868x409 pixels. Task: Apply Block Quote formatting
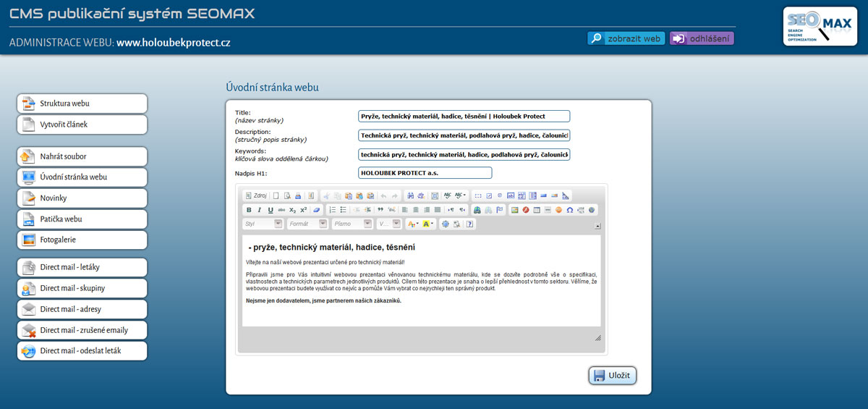[x=380, y=210]
